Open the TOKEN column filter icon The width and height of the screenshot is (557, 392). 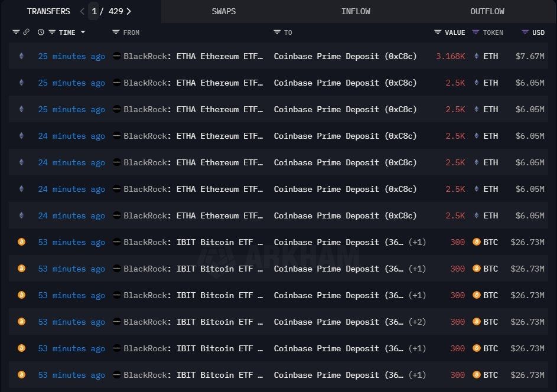(475, 32)
